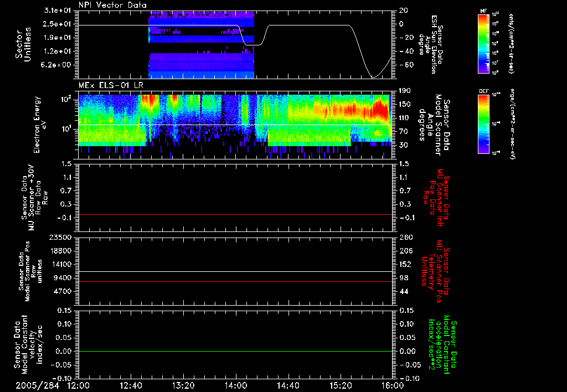The width and height of the screenshot is (567, 392).
Task: Click the "14:00" time tick label
Action: click(x=236, y=386)
